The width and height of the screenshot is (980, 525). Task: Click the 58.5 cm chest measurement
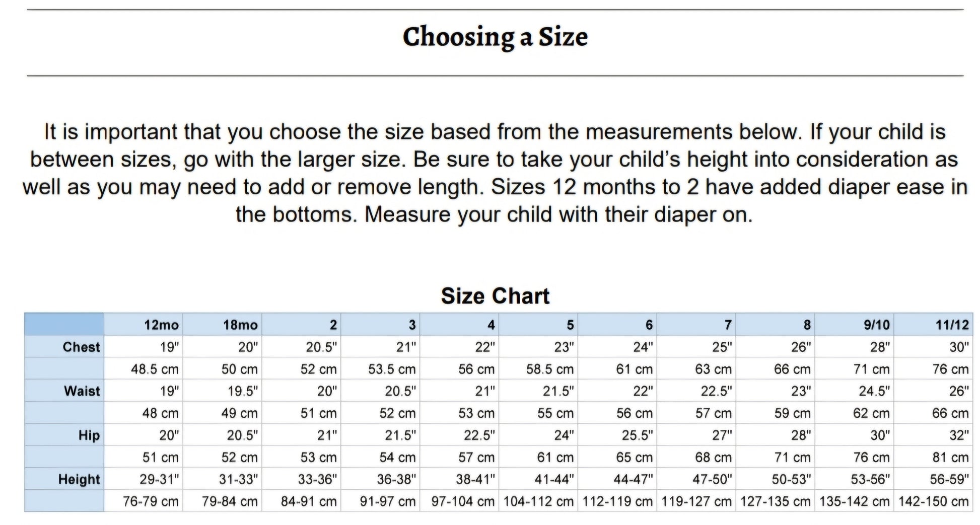549,369
